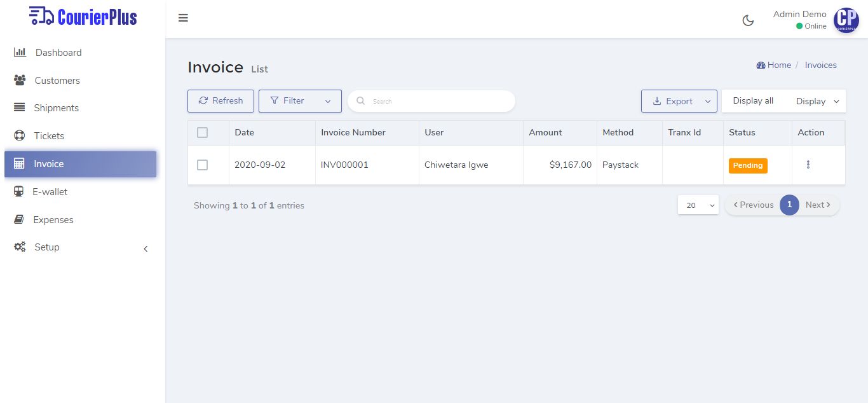
Task: Open the Display columns dropdown
Action: 817,101
